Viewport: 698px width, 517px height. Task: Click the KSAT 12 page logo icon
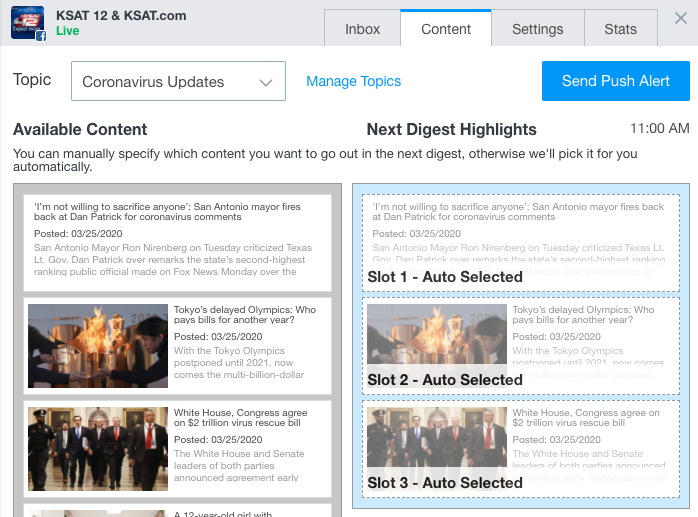pyautogui.click(x=28, y=23)
